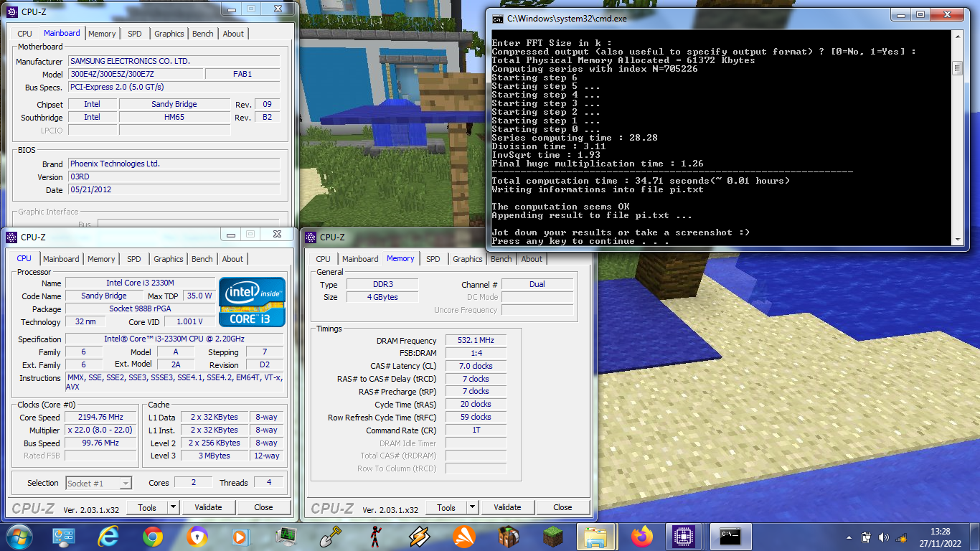The height and width of the screenshot is (551, 980).
Task: Open the Minecraft grass block taskbar icon
Action: (552, 537)
